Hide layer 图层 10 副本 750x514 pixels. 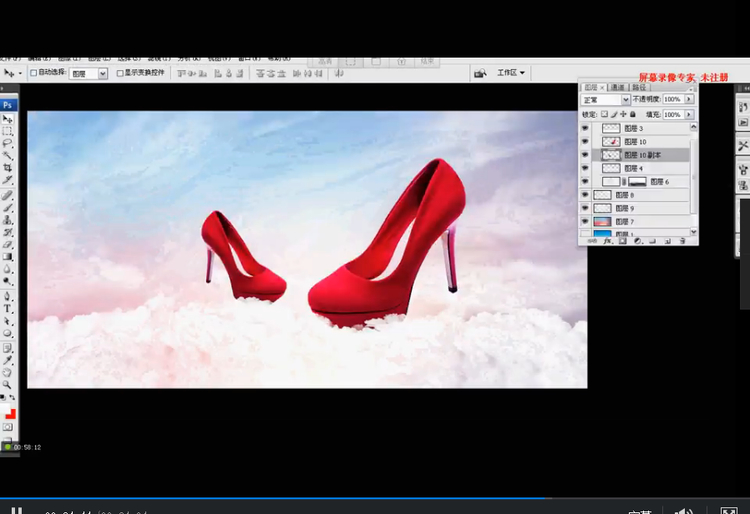[x=585, y=155]
